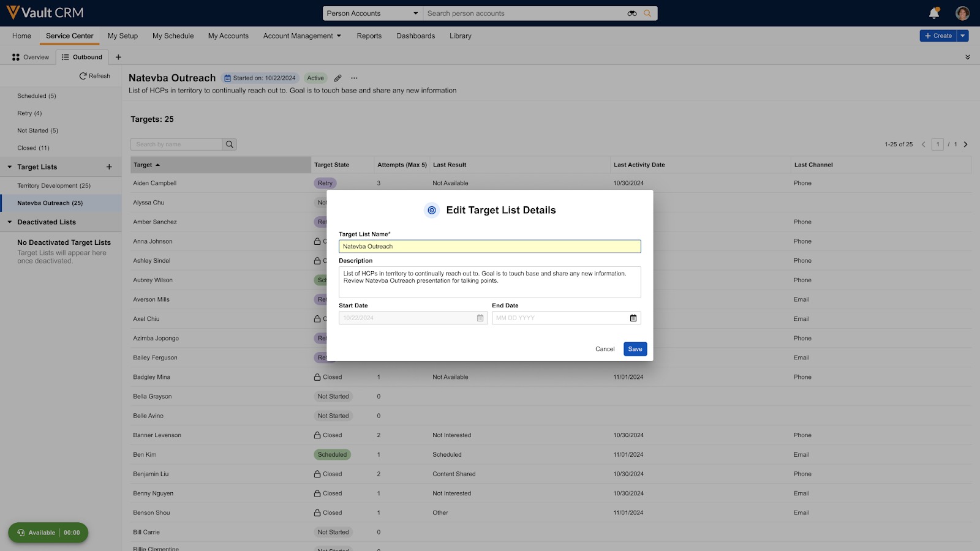Open the Person Accounts dropdown
This screenshot has height=551, width=980.
pos(372,13)
